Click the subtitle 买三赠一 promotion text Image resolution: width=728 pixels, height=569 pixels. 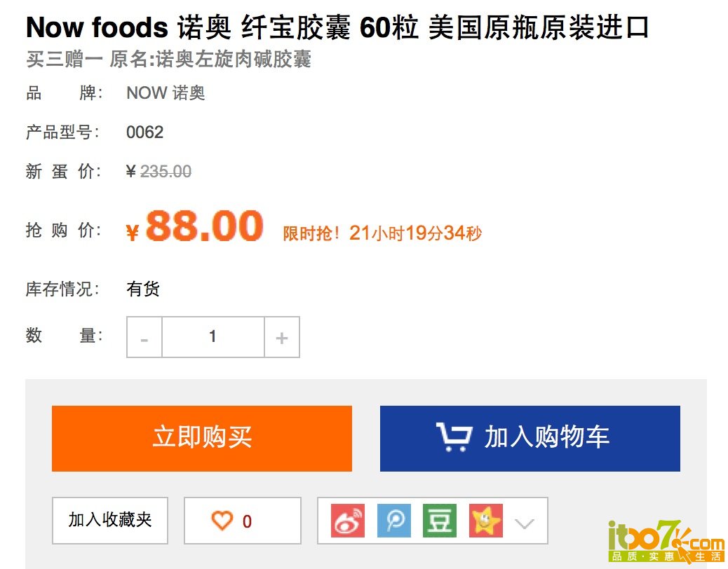coord(65,60)
